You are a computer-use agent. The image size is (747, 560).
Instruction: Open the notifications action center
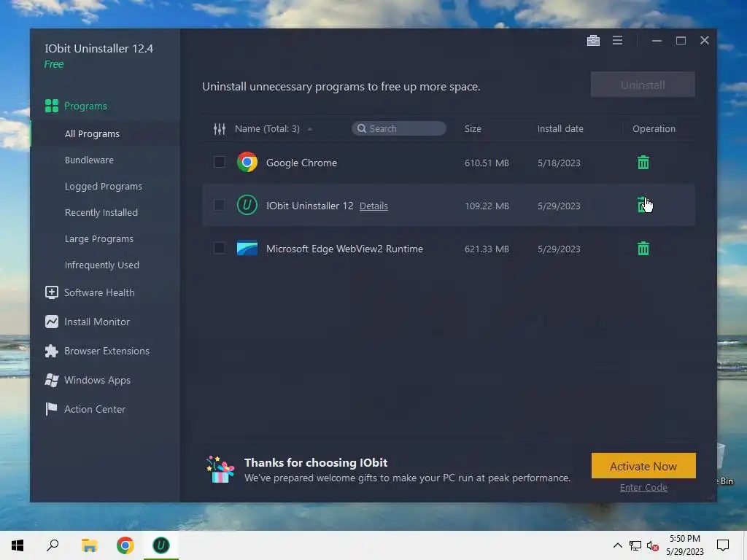pos(723,545)
